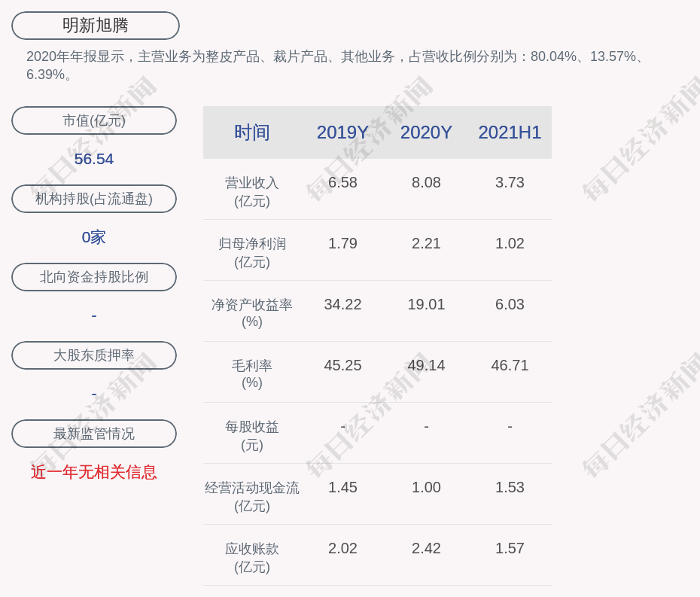Select the 2021H1 column header
Screen dimensions: 700x597
click(x=510, y=132)
